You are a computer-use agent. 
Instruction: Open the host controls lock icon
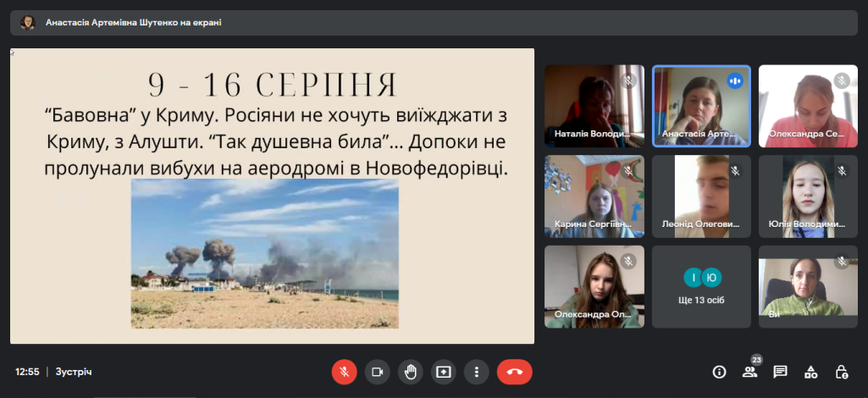(x=841, y=372)
